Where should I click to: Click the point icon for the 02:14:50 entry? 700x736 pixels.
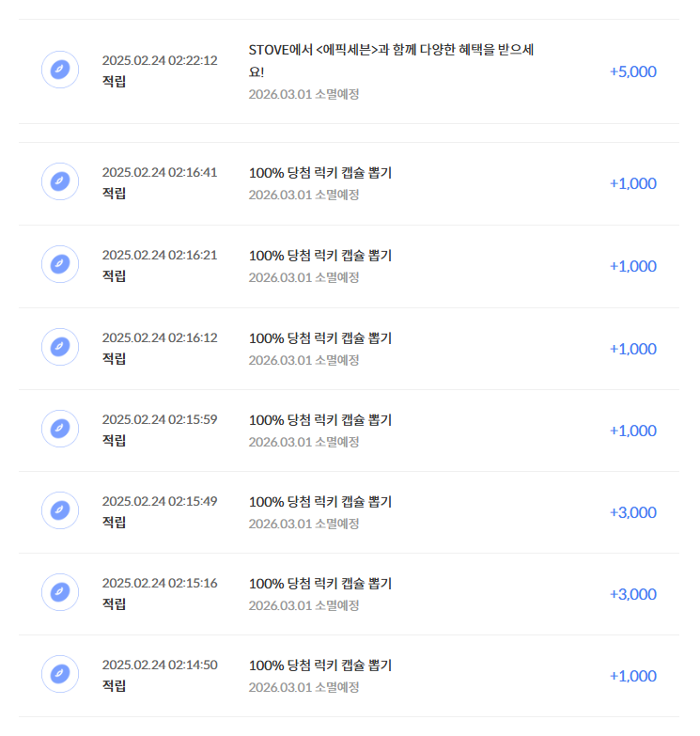pyautogui.click(x=60, y=674)
